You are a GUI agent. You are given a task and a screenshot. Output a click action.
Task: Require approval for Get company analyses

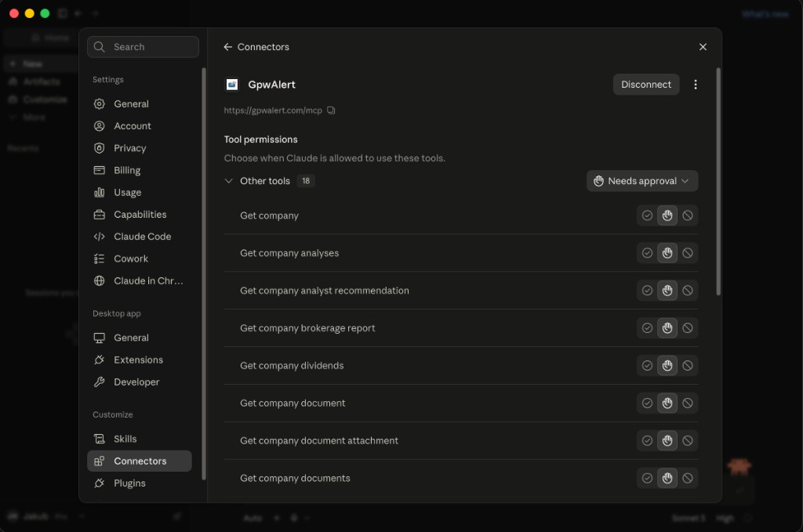(x=667, y=253)
